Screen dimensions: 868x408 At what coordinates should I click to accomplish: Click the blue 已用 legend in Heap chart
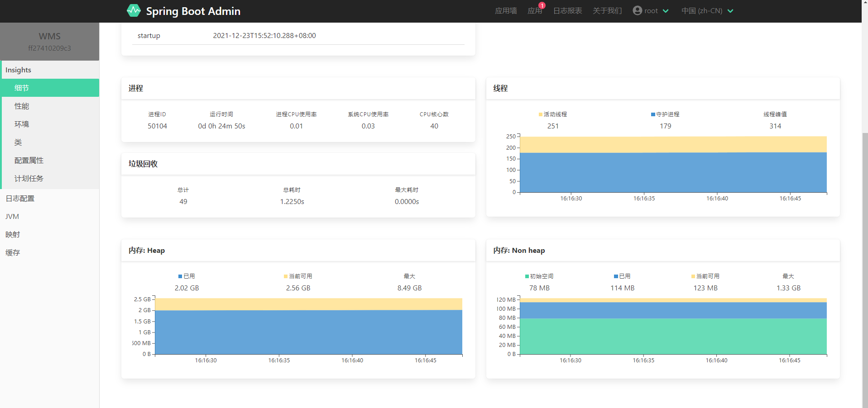(x=180, y=276)
